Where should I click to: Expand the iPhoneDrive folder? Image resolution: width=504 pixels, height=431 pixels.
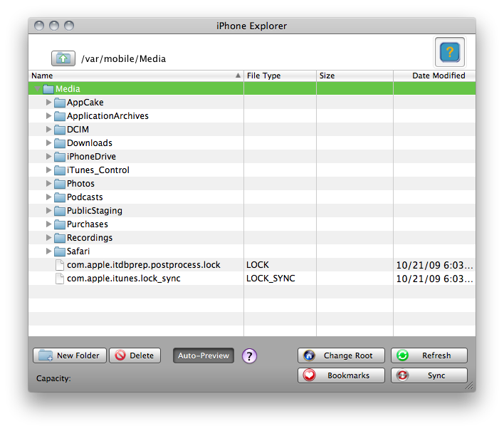tap(48, 156)
